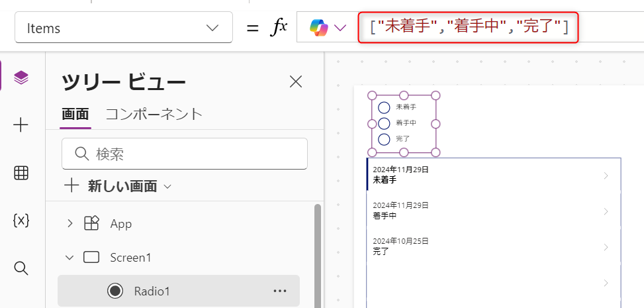644x308 pixels.
Task: Click the ツリー ビュー heading
Action: [124, 82]
